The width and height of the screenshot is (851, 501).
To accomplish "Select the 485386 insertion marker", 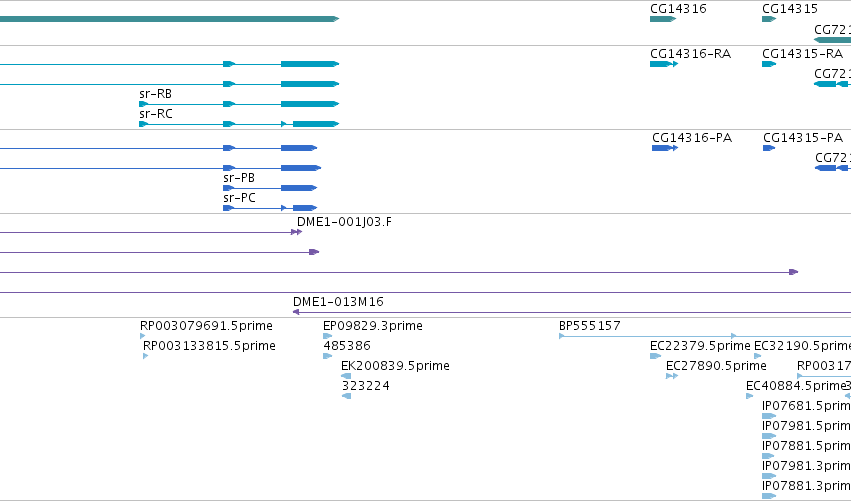I will [327, 356].
